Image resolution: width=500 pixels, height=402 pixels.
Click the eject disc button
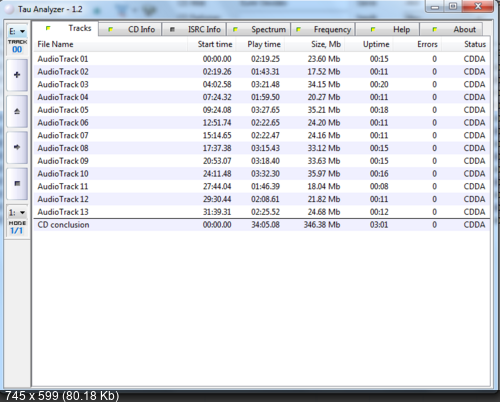(x=17, y=111)
